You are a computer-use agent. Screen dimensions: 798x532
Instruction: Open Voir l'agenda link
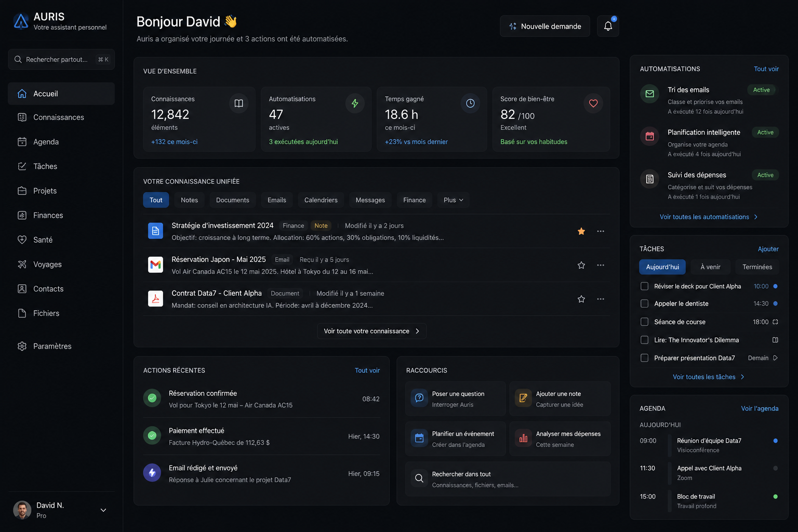pos(760,408)
